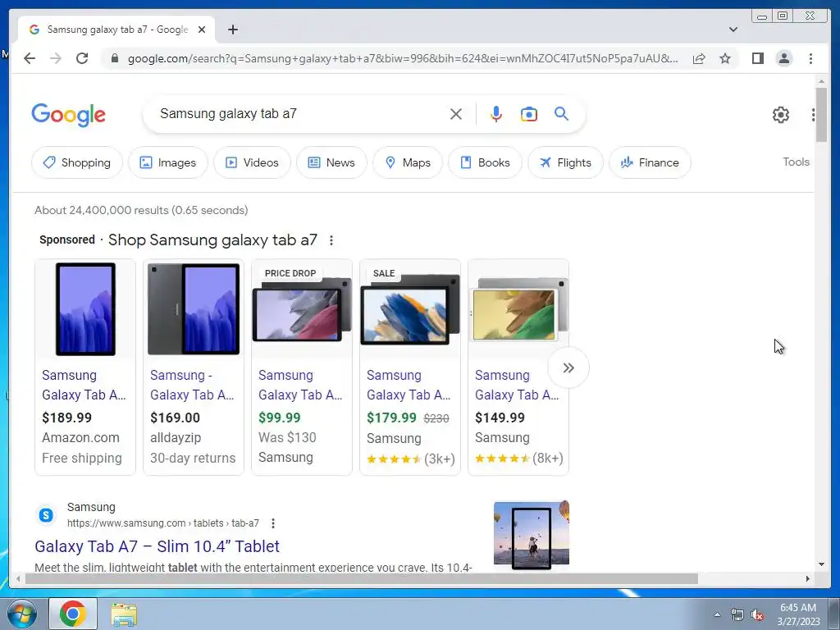Go back using the browser back arrow
Screen dimensions: 840x630
click(x=30, y=58)
